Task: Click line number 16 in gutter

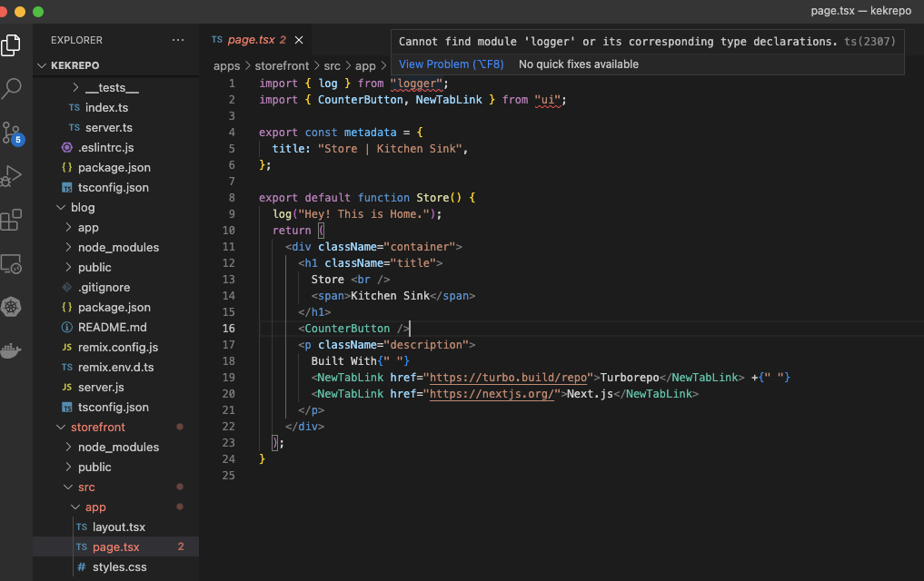Action: tap(229, 329)
